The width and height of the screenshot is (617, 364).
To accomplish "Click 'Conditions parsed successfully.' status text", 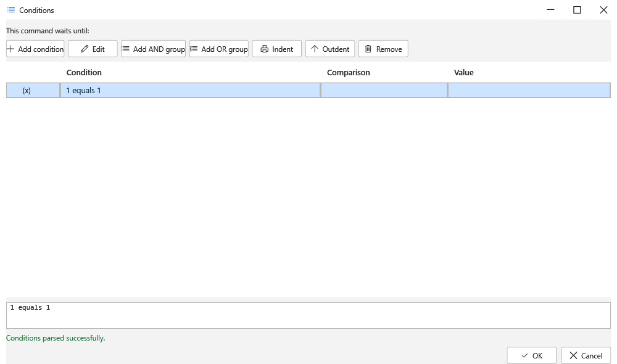I will (x=56, y=338).
